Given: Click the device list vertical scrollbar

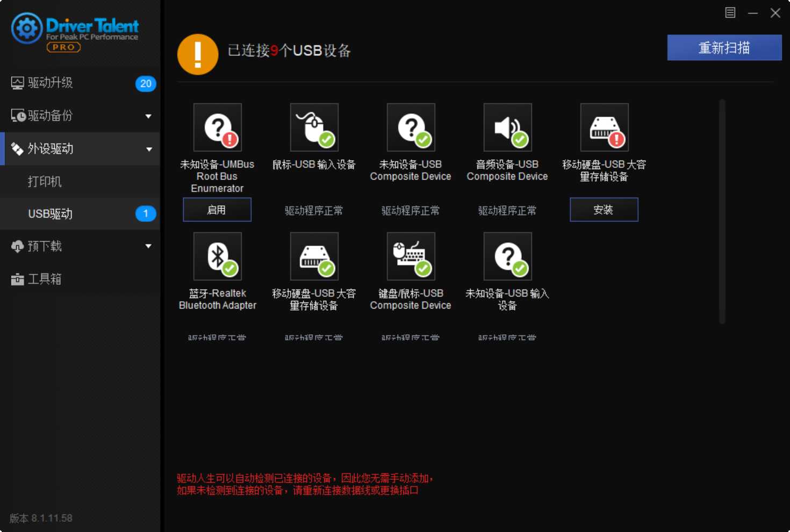Looking at the screenshot, I should pyautogui.click(x=722, y=211).
